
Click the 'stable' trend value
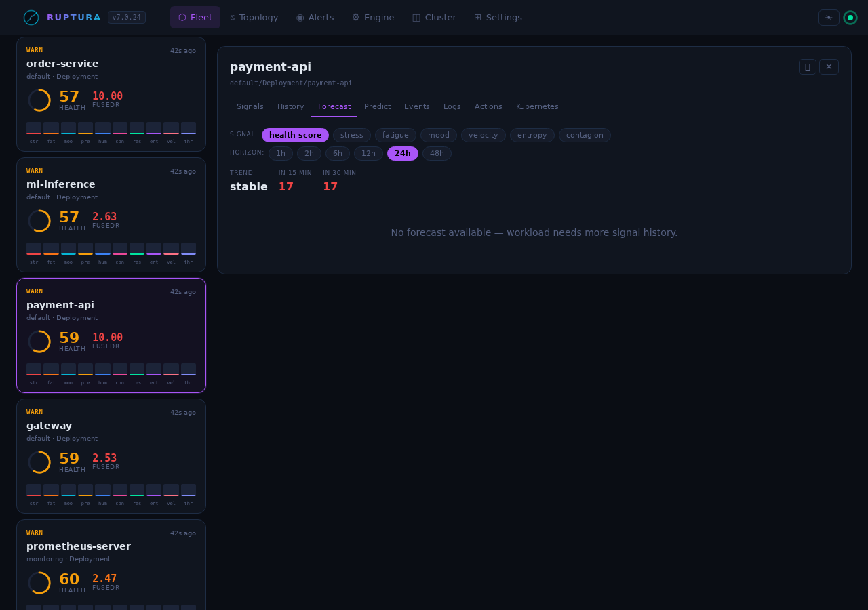[x=249, y=186]
